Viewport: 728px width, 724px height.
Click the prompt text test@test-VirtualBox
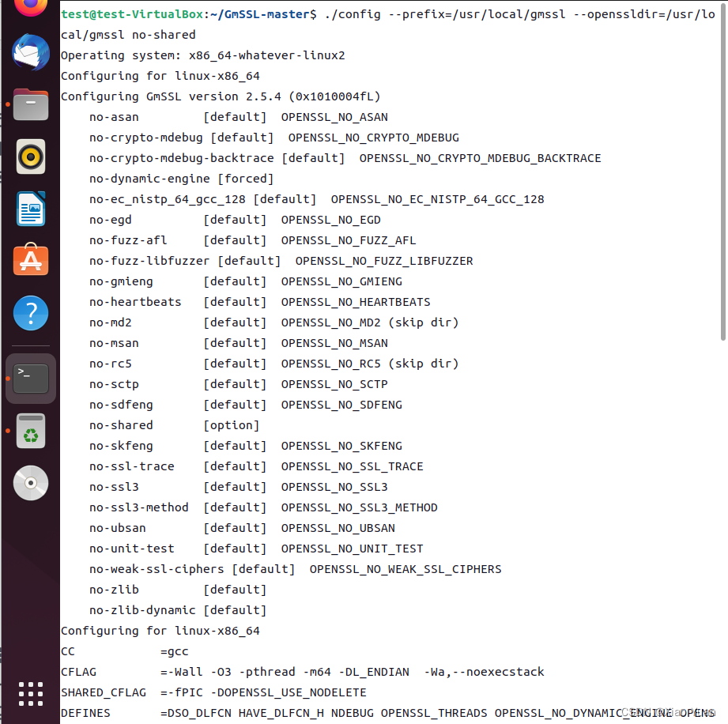[x=132, y=14]
